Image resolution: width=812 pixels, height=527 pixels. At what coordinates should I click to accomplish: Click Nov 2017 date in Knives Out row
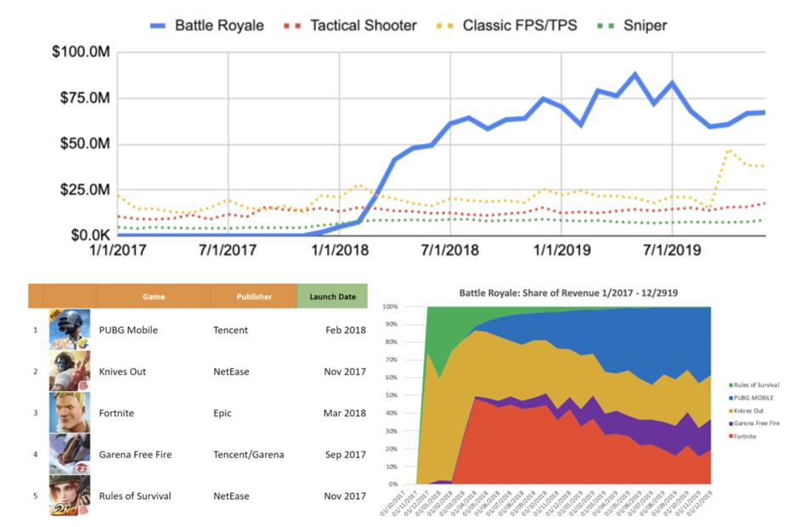click(x=345, y=371)
